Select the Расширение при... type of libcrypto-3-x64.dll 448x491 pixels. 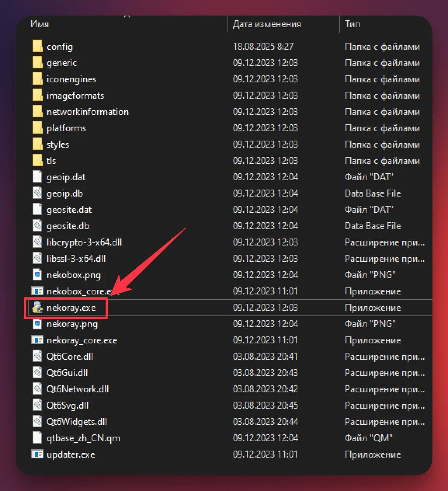[385, 242]
